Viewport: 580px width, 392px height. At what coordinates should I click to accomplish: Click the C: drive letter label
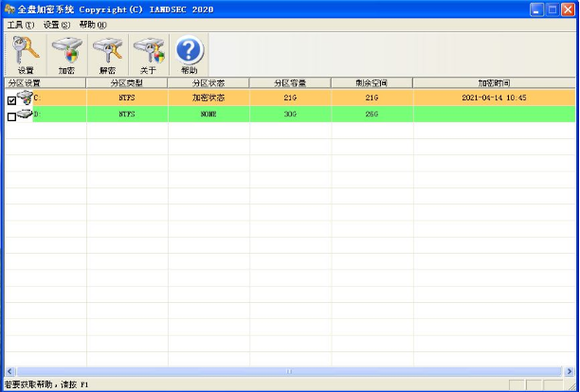click(x=37, y=98)
